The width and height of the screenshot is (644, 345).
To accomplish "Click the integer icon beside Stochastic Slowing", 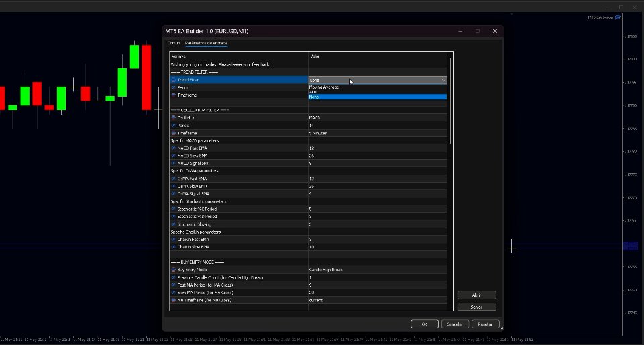I will click(x=173, y=224).
